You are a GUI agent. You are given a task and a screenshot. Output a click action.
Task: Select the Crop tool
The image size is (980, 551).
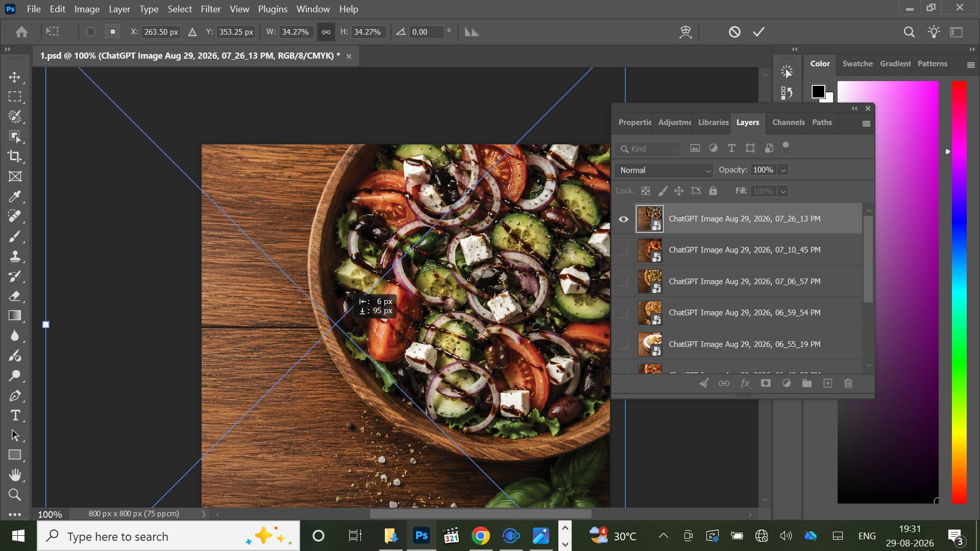(x=15, y=157)
